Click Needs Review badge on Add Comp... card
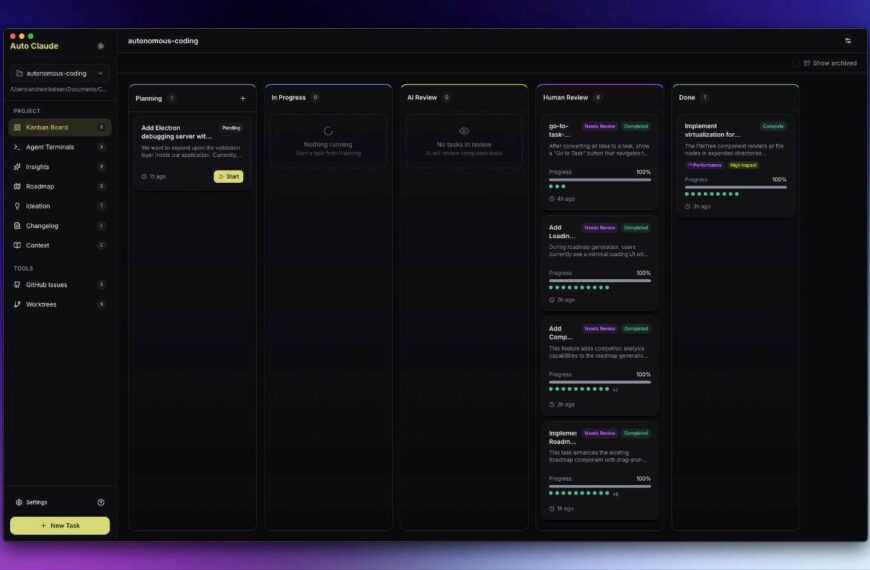870x570 pixels. pos(600,329)
